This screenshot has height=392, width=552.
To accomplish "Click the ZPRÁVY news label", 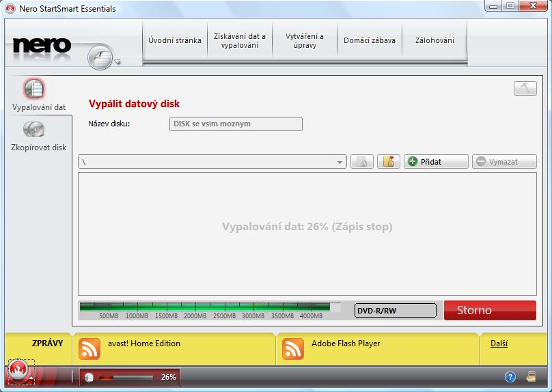I will click(x=48, y=343).
